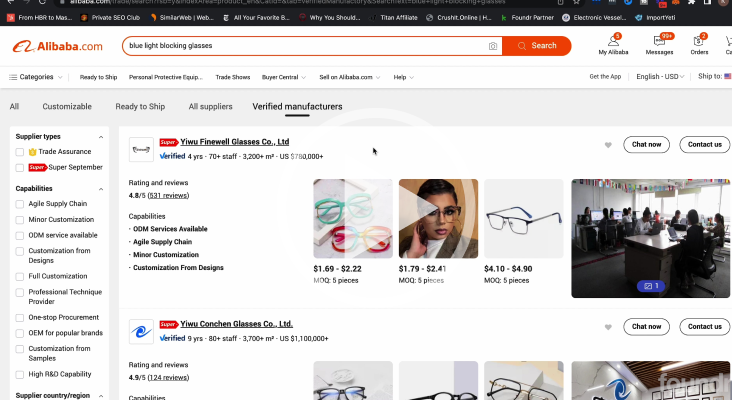Click Chat now for Yiwu Finewell
The image size is (732, 400).
click(x=646, y=144)
